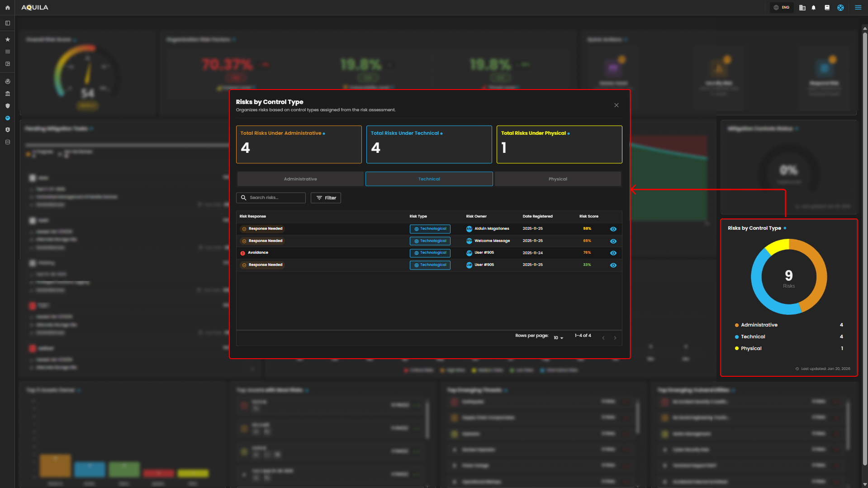Select the bank building icon in sidebar
The image size is (868, 488).
click(x=8, y=94)
